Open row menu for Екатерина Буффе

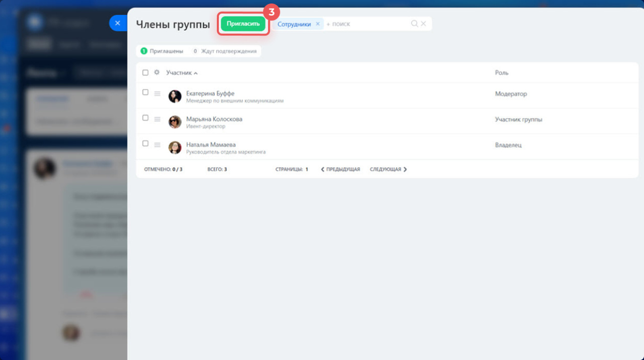(157, 94)
